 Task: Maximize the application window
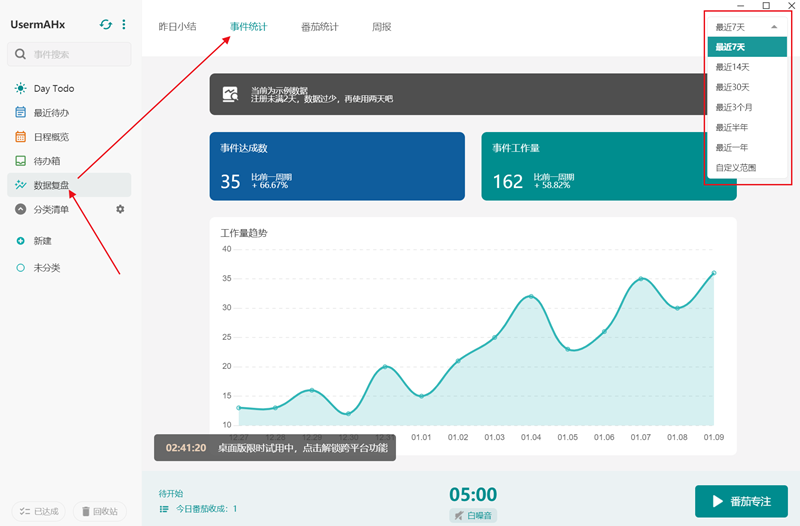point(766,5)
